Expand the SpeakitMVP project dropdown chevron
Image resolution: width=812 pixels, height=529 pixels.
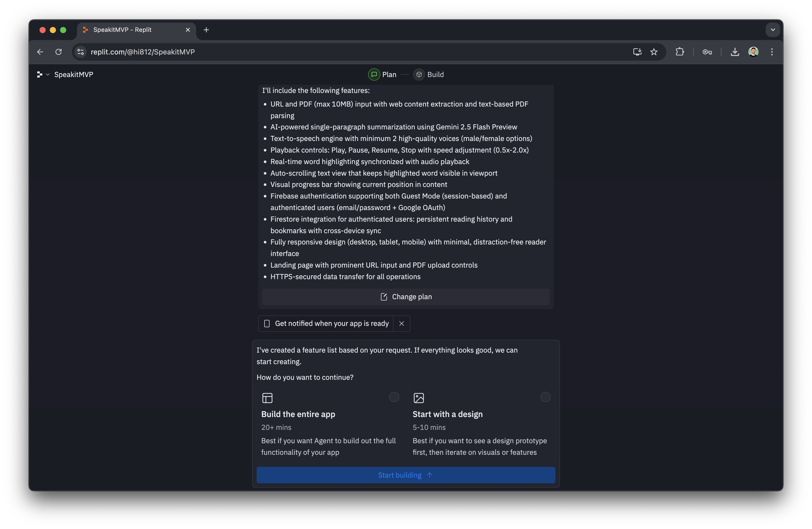click(x=48, y=74)
